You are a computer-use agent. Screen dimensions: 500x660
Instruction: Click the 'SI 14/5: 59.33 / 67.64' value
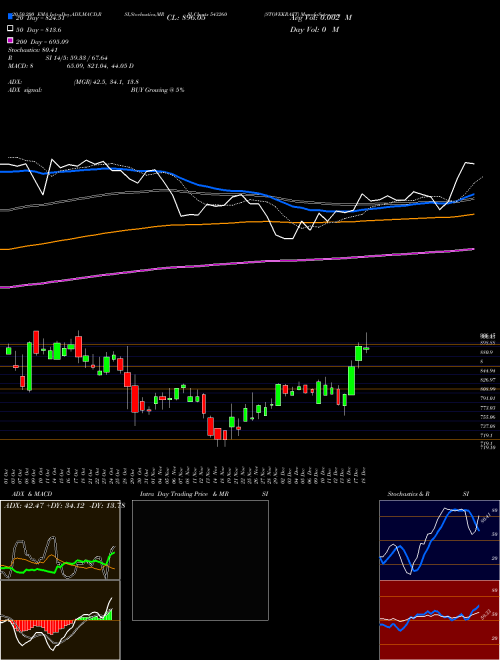pyautogui.click(x=77, y=58)
